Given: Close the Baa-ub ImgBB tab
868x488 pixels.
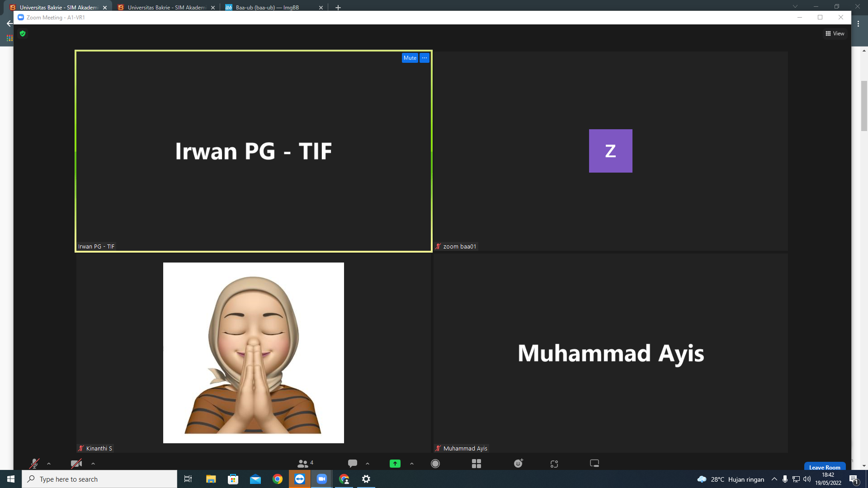Looking at the screenshot, I should (x=321, y=8).
